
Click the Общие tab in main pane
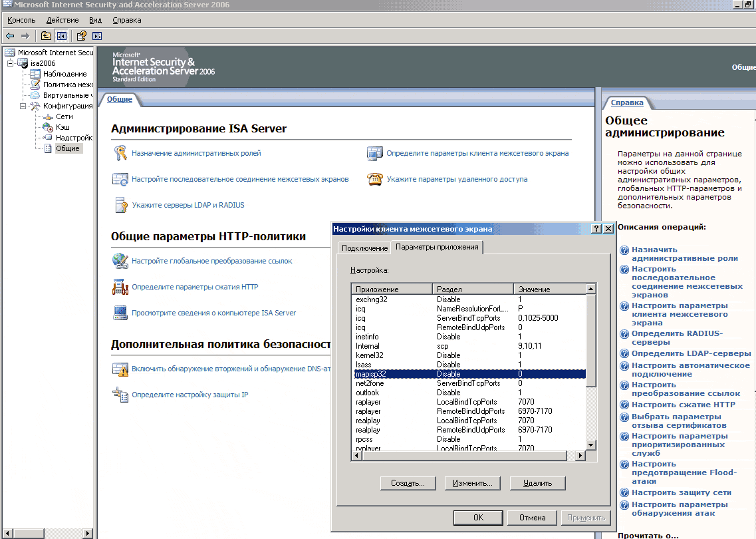(120, 99)
